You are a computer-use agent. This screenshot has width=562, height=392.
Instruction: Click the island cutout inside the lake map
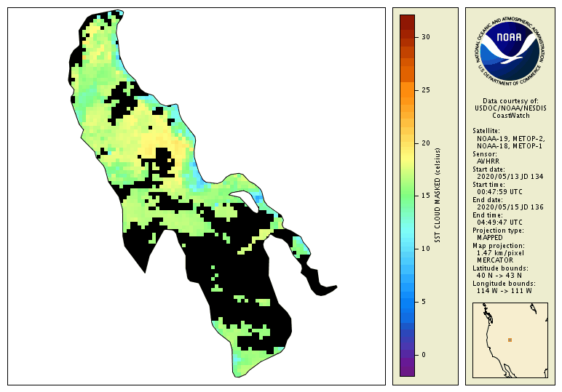tap(246, 200)
